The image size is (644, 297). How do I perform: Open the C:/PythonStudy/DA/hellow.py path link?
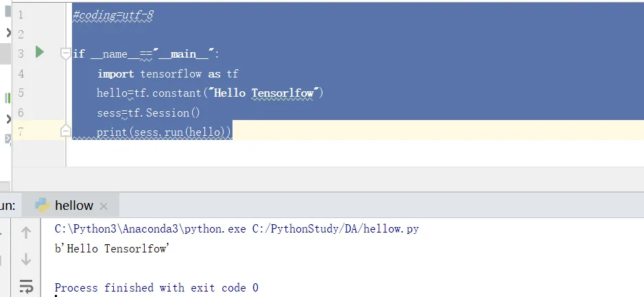(x=335, y=229)
